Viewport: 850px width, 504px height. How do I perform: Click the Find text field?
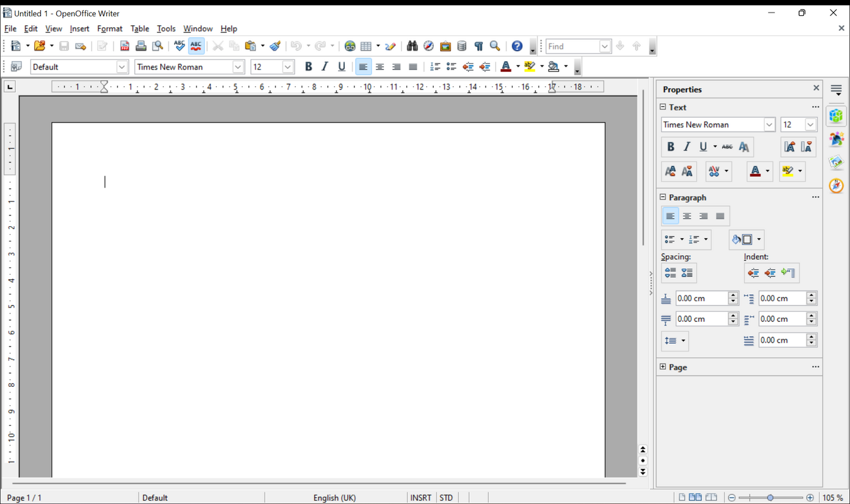[573, 46]
